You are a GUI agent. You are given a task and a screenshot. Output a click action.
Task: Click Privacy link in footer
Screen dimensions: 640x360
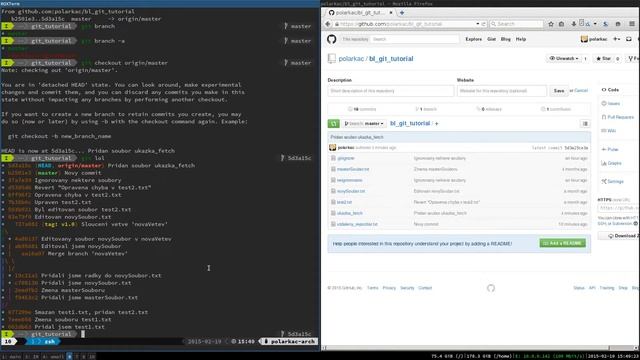[x=389, y=288]
